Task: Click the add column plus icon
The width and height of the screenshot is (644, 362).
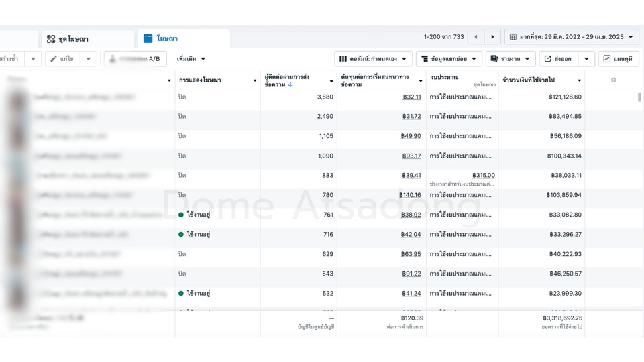Action: pos(614,80)
